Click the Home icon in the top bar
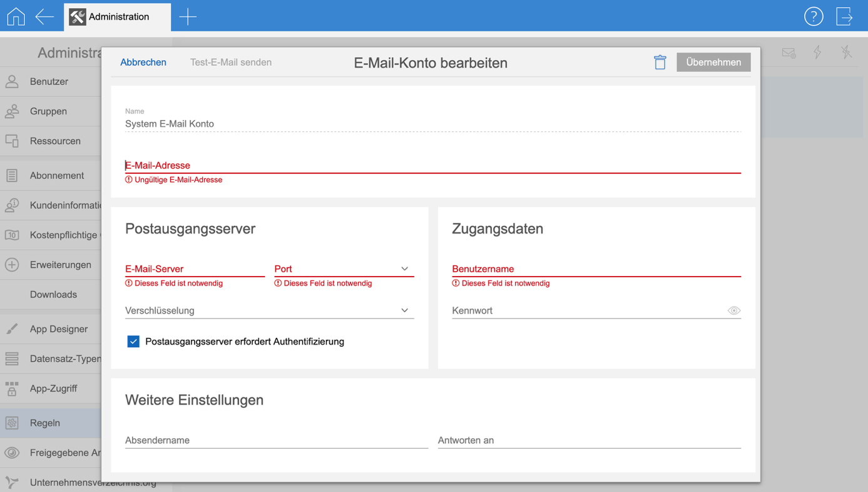868x492 pixels. 16,16
